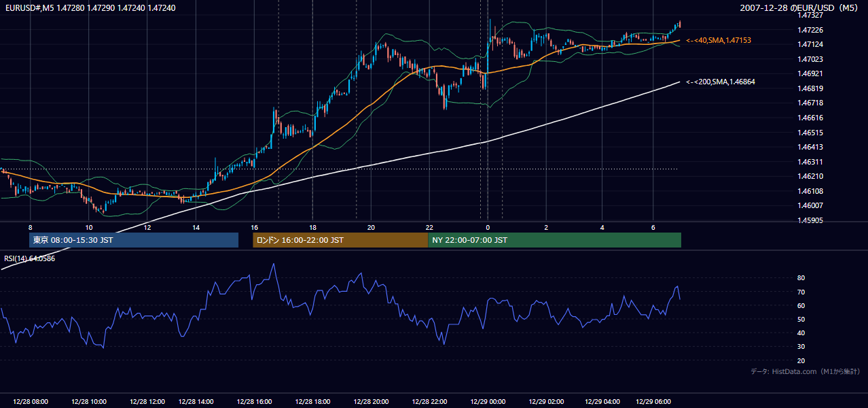This screenshot has height=408, width=868.
Task: Select the white 200 SMA 1.46864 label
Action: click(x=721, y=82)
